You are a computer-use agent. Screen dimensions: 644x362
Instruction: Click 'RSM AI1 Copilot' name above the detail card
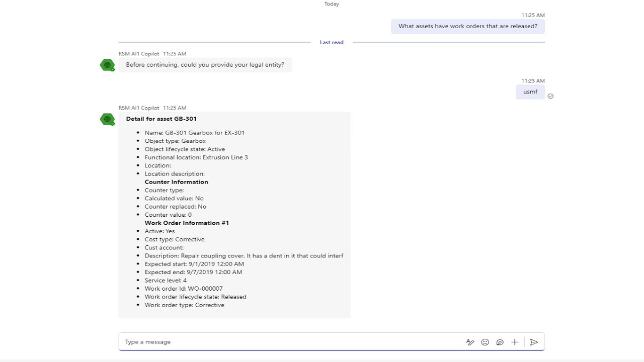pos(139,108)
